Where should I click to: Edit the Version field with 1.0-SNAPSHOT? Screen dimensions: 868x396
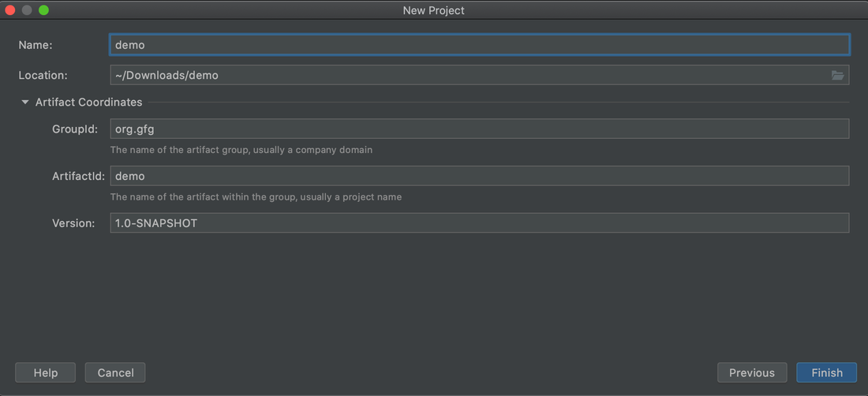click(479, 223)
